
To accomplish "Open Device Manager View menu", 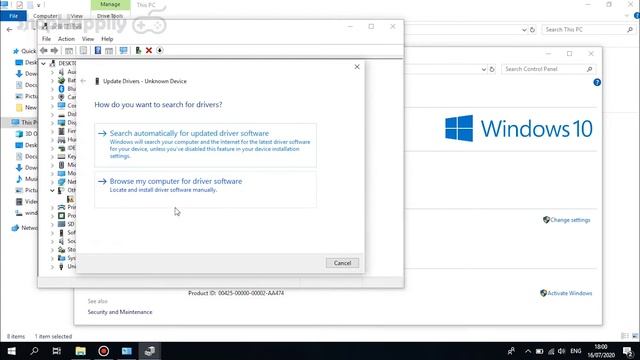I will pyautogui.click(x=88, y=39).
